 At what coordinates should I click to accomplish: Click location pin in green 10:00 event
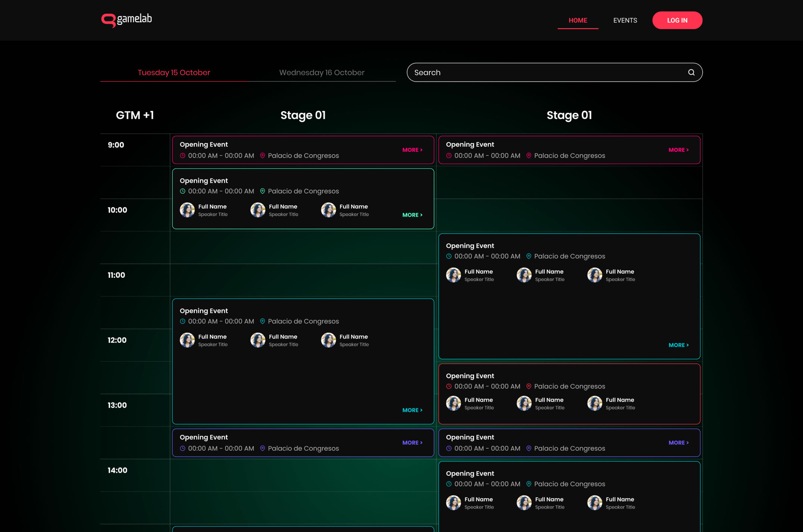click(x=262, y=191)
